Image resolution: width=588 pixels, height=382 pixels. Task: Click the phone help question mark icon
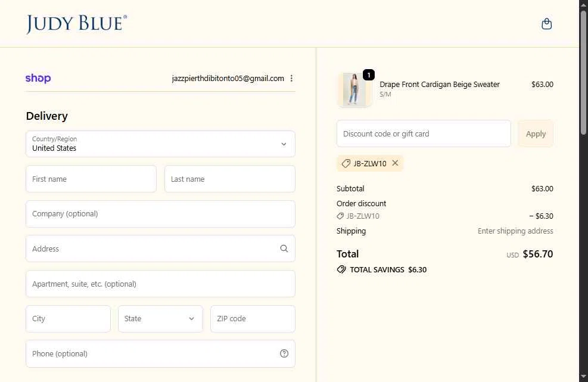pos(284,353)
